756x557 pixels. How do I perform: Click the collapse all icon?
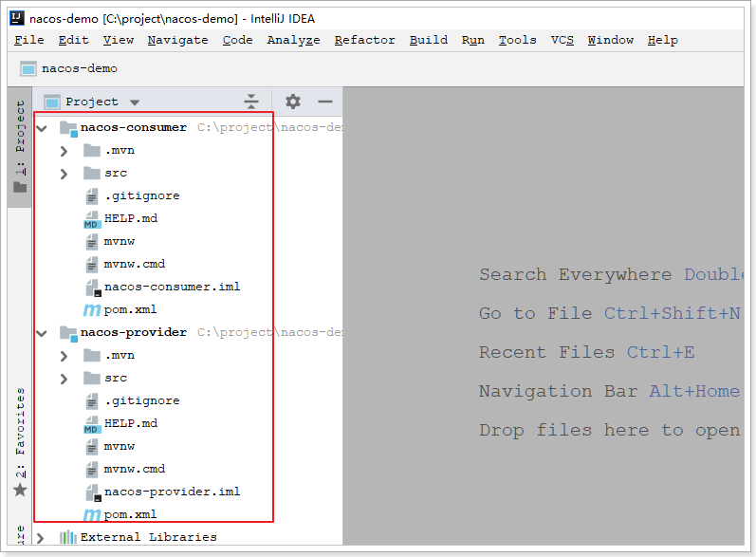(250, 102)
